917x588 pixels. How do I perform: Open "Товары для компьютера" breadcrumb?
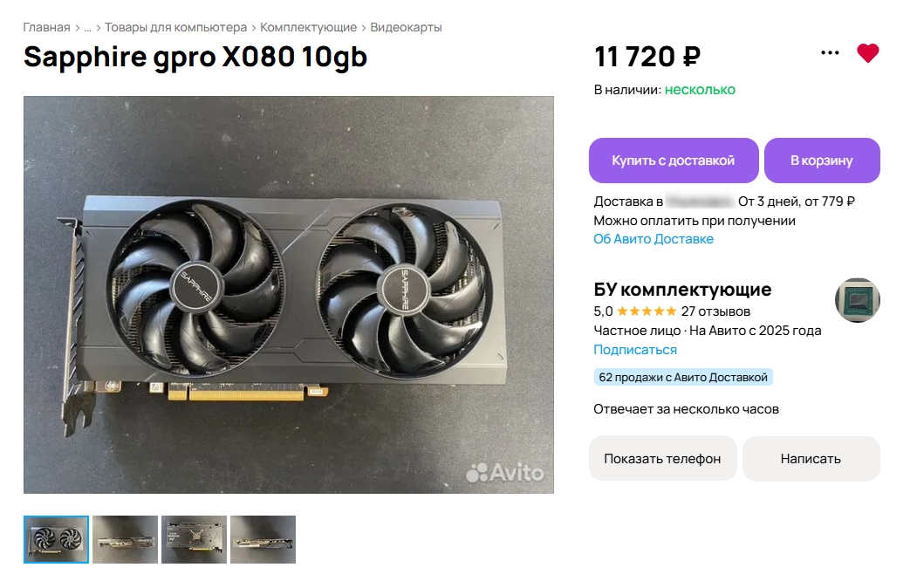pyautogui.click(x=175, y=27)
